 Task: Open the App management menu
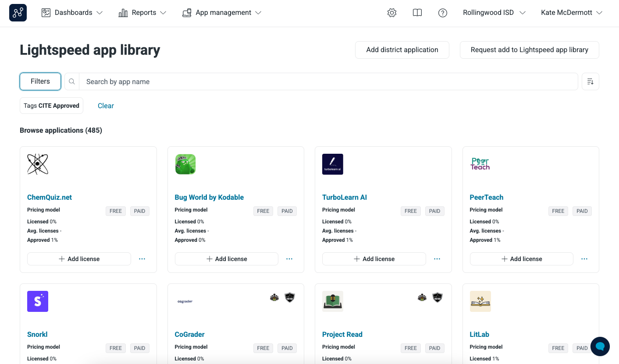pos(222,12)
